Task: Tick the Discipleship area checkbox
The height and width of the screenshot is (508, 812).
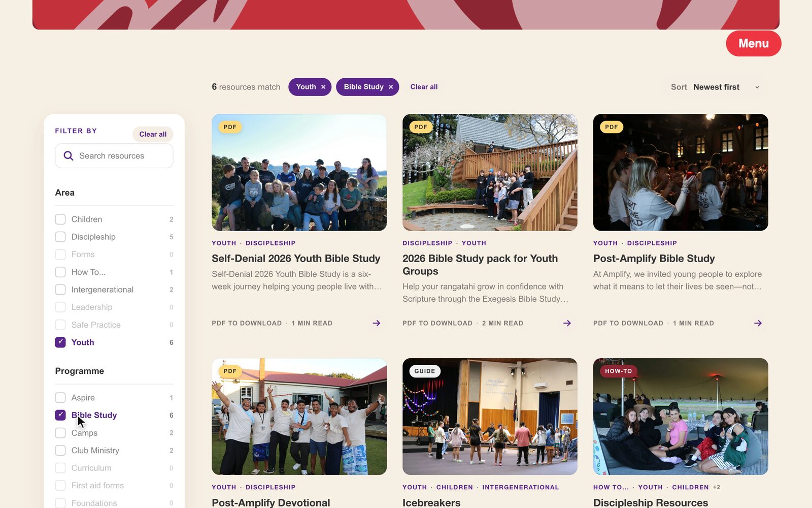Action: (x=60, y=237)
